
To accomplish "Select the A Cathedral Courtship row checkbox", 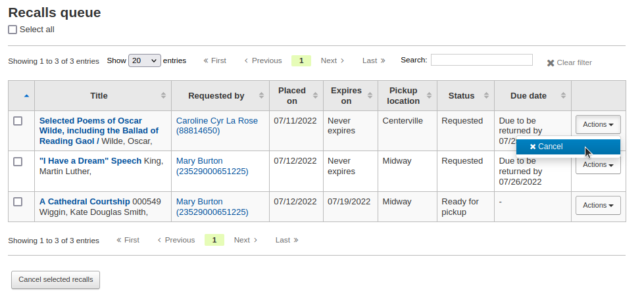I will 18,202.
